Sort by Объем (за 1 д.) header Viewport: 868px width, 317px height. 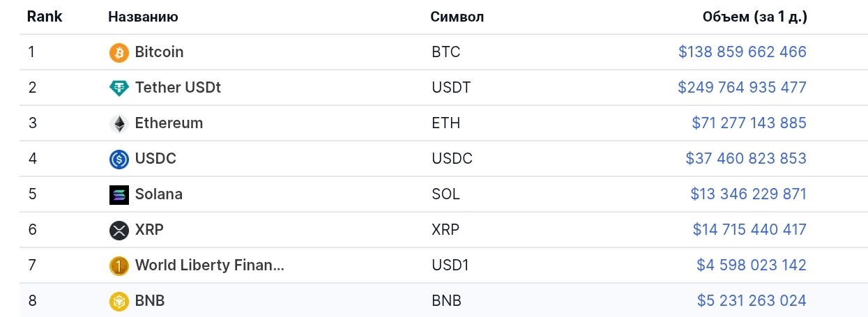click(755, 17)
